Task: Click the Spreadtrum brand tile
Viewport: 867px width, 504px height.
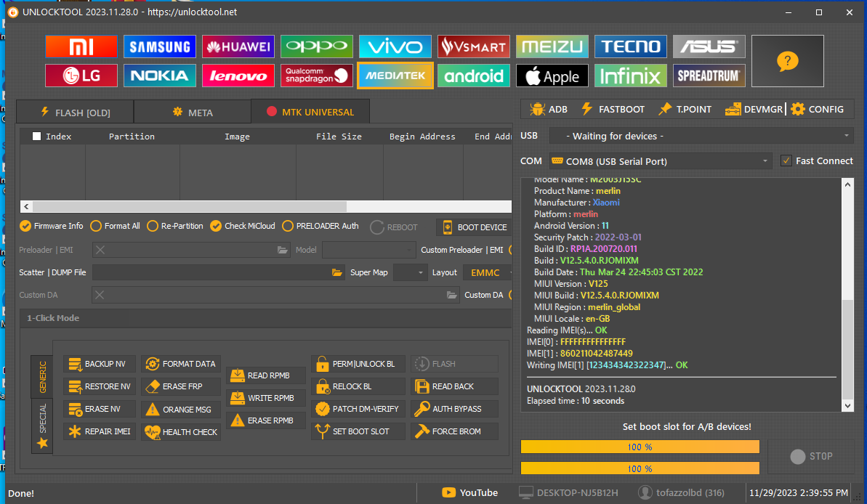Action: (709, 76)
